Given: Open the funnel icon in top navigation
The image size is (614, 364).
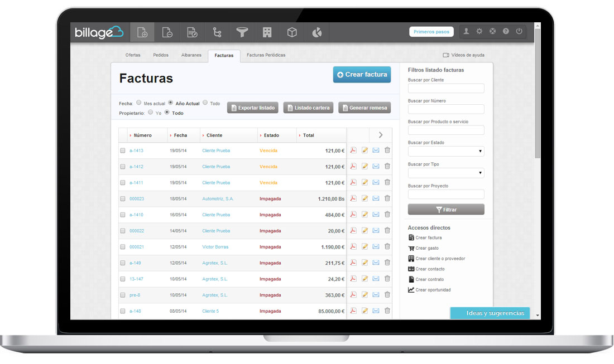Looking at the screenshot, I should coord(242,32).
